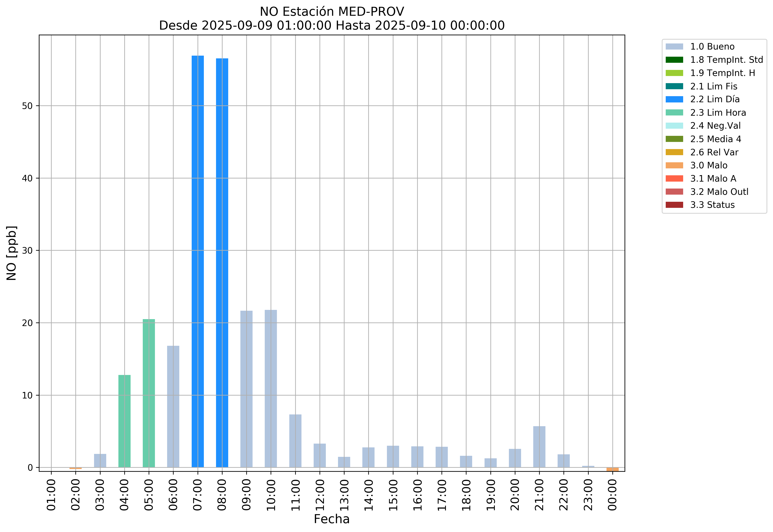
Task: Click the gray bar at 21:00
Action: pos(539,447)
